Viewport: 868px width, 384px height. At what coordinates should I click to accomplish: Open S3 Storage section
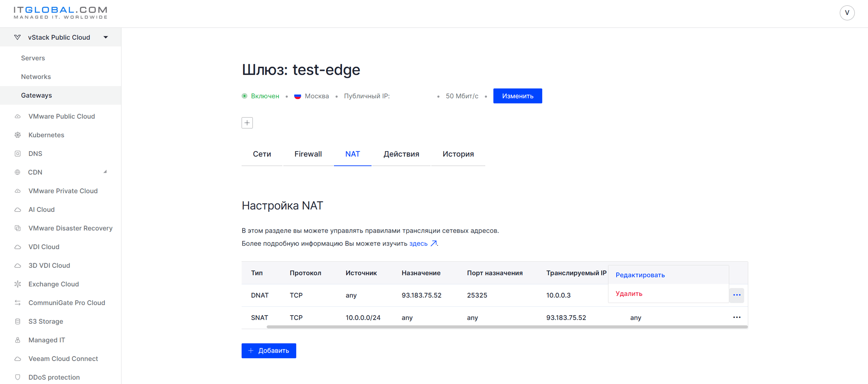46,321
